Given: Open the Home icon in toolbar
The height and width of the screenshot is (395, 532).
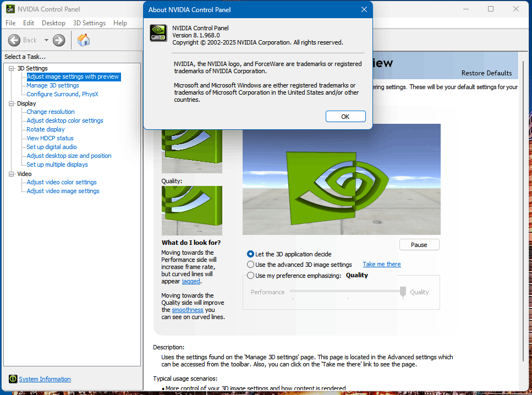Looking at the screenshot, I should [x=84, y=40].
